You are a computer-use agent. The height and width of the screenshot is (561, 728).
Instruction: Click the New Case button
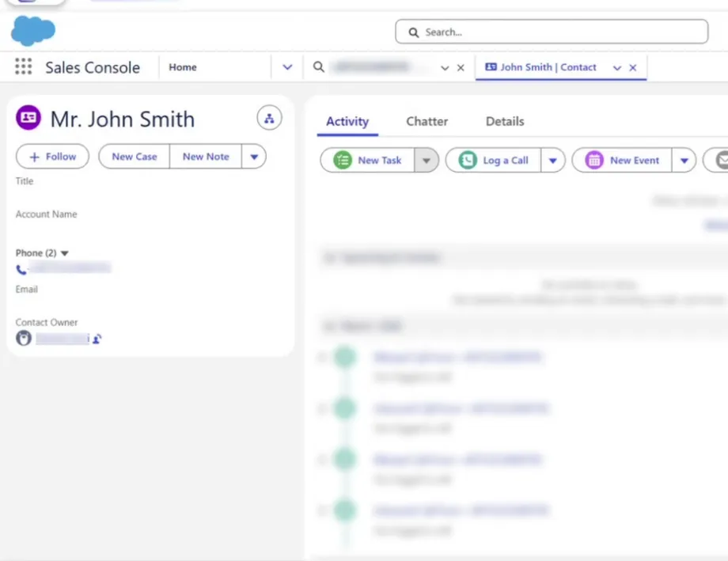pyautogui.click(x=135, y=157)
